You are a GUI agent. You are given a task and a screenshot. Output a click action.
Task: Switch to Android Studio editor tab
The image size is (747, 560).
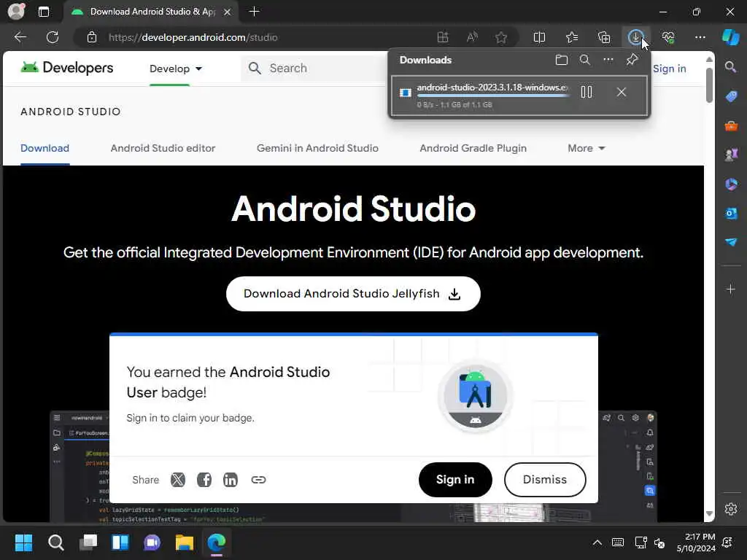point(163,148)
